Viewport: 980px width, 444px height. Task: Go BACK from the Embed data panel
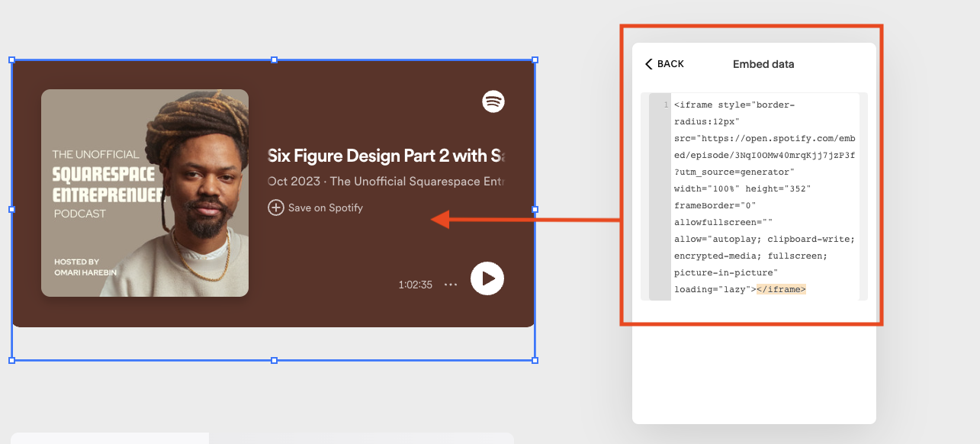click(x=664, y=64)
